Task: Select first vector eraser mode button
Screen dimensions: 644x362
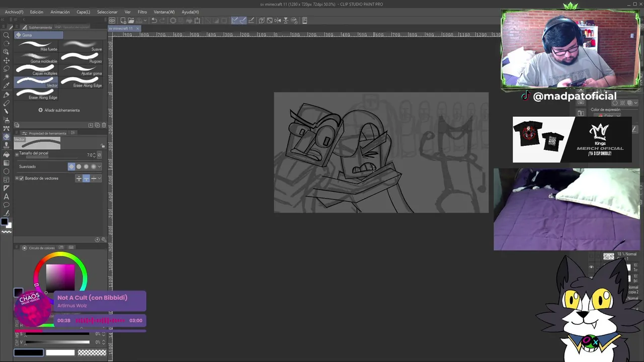Action: coord(79,178)
